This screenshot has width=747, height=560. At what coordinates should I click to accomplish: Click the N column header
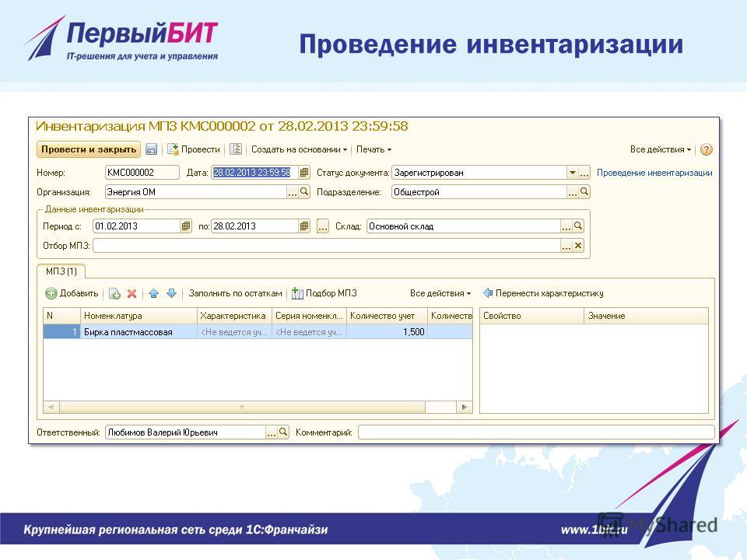coord(62,316)
